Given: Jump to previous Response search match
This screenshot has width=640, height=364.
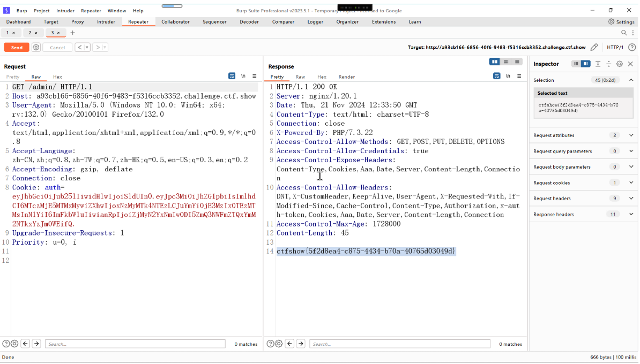Looking at the screenshot, I should tap(290, 344).
